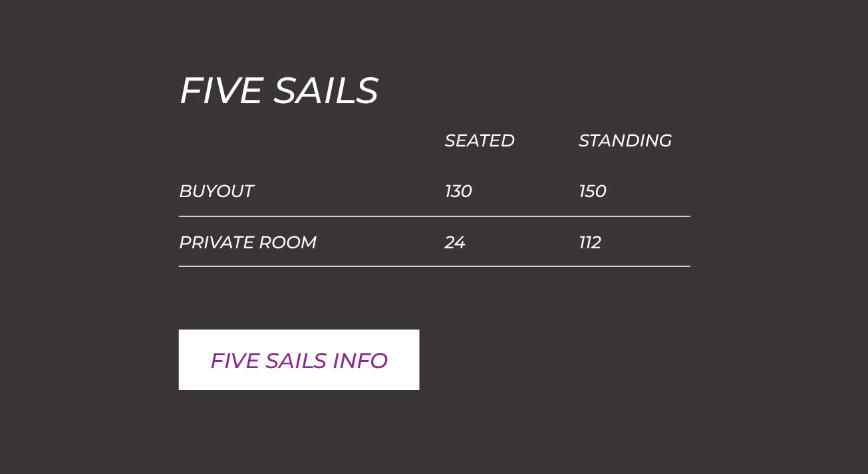The width and height of the screenshot is (868, 474).
Task: Click the word ROOM in the table
Action: [x=287, y=242]
